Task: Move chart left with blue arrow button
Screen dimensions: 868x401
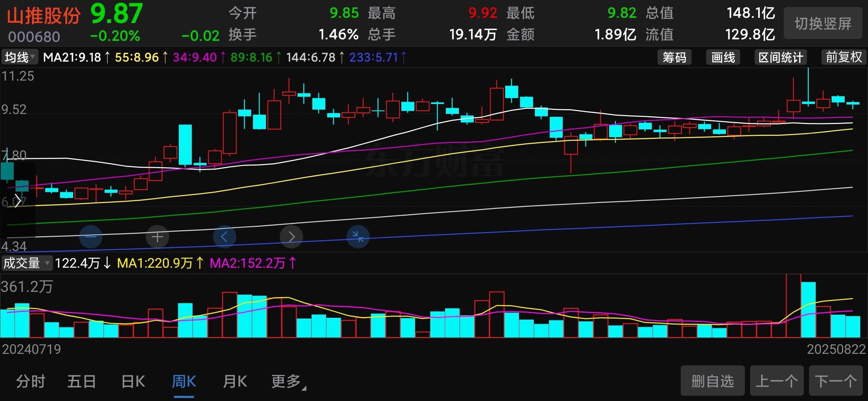Action: click(x=224, y=237)
